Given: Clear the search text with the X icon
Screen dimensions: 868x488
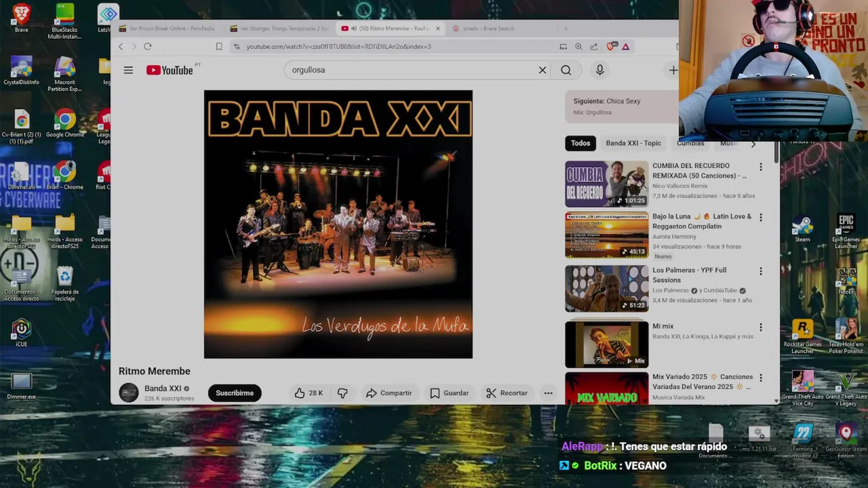Looking at the screenshot, I should (x=542, y=70).
